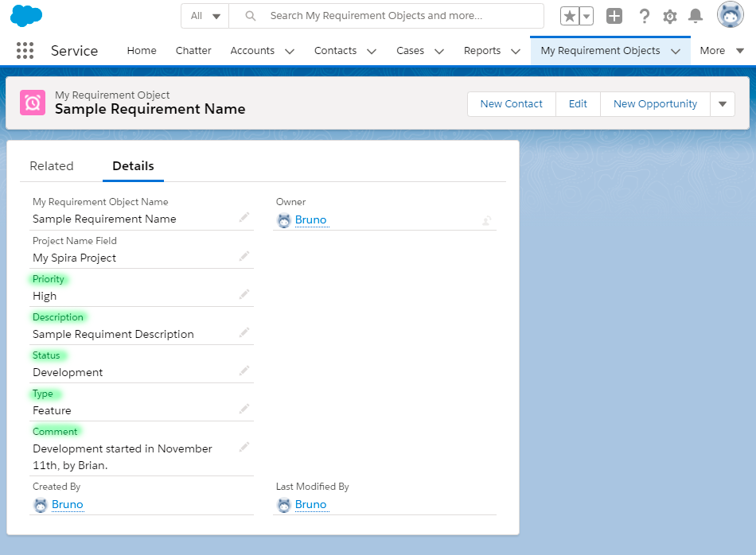Expand the Accounts tab dropdown chevron
The width and height of the screenshot is (756, 555).
[290, 51]
